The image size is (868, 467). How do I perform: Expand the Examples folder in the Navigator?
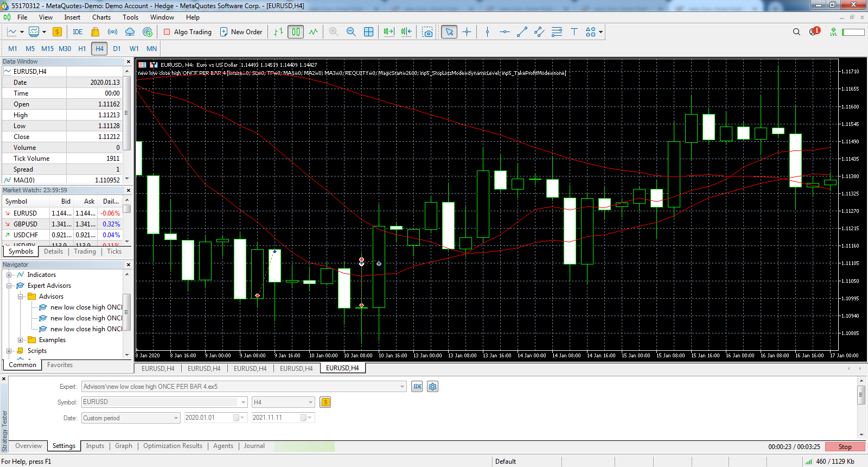[x=21, y=340]
